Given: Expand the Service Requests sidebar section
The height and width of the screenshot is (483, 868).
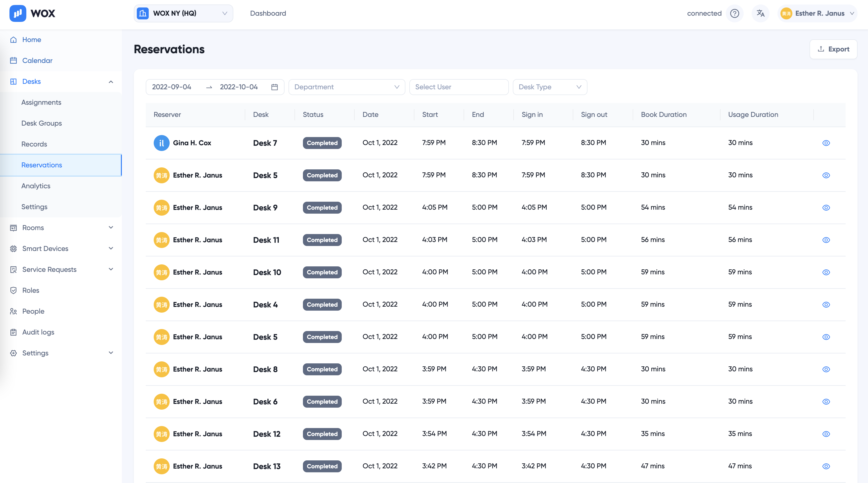Looking at the screenshot, I should 111,270.
